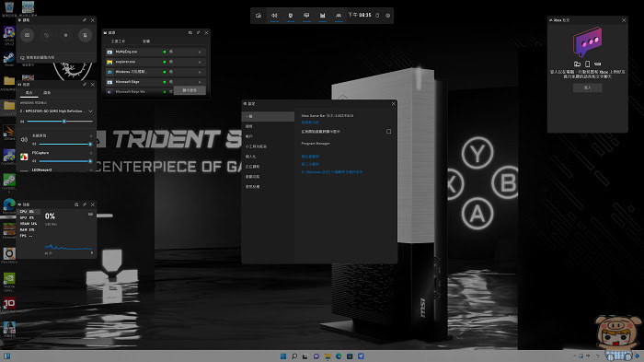Mute FSCapture speaker icon
This screenshot has width=644, height=362.
click(x=35, y=161)
